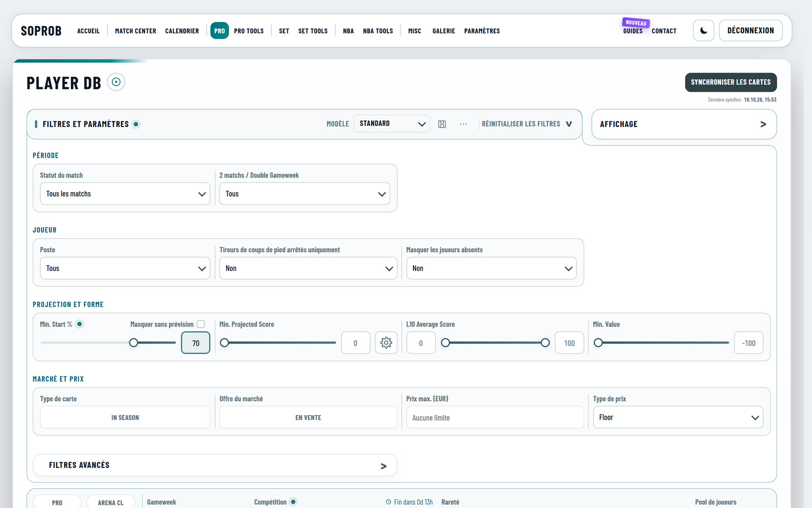Viewport: 812px width, 508px height.
Task: Open the Guides link
Action: coord(633,31)
